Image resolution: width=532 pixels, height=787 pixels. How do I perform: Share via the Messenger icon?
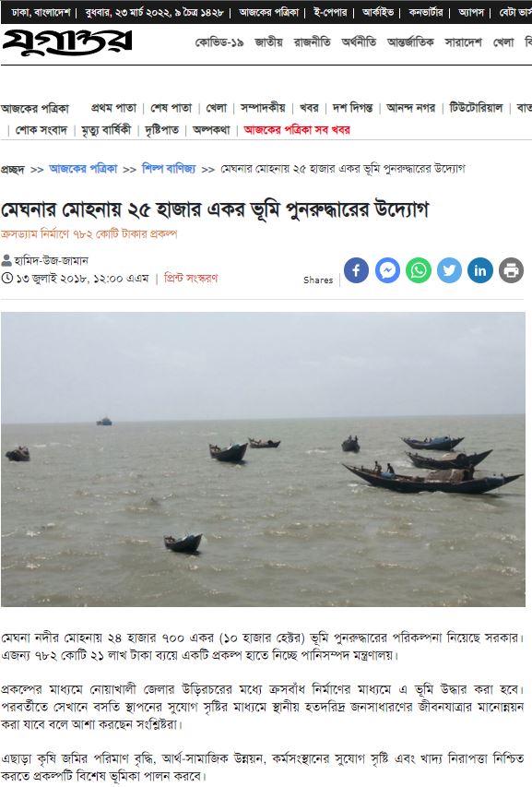pos(387,270)
